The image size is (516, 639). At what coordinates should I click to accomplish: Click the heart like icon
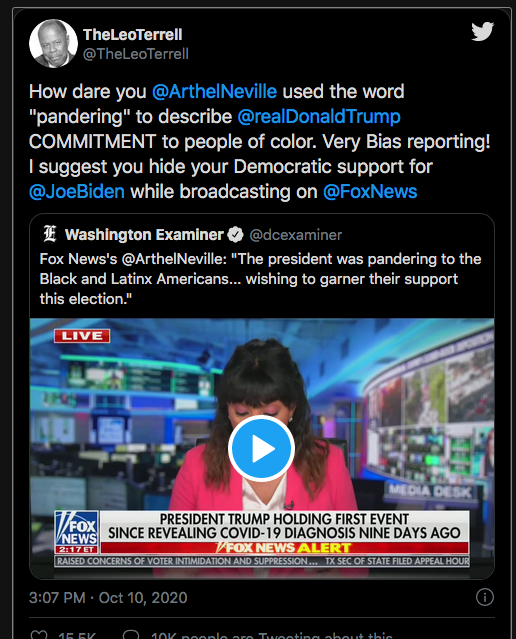coord(39,635)
